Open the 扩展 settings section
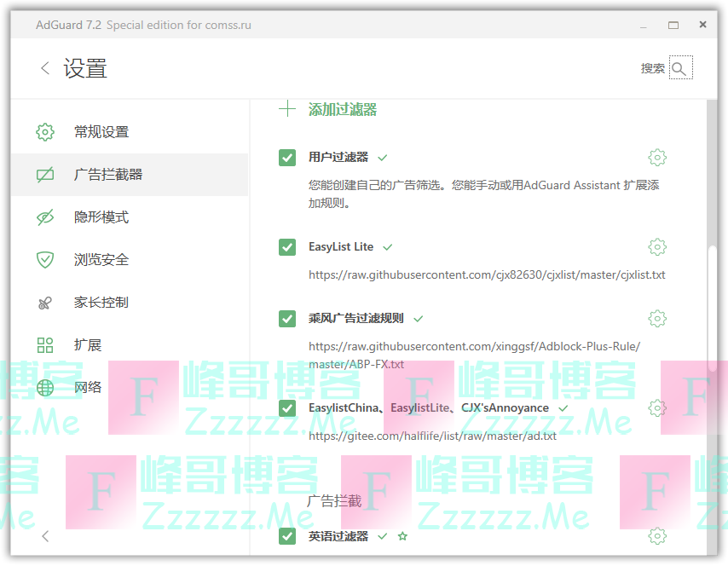 [88, 345]
